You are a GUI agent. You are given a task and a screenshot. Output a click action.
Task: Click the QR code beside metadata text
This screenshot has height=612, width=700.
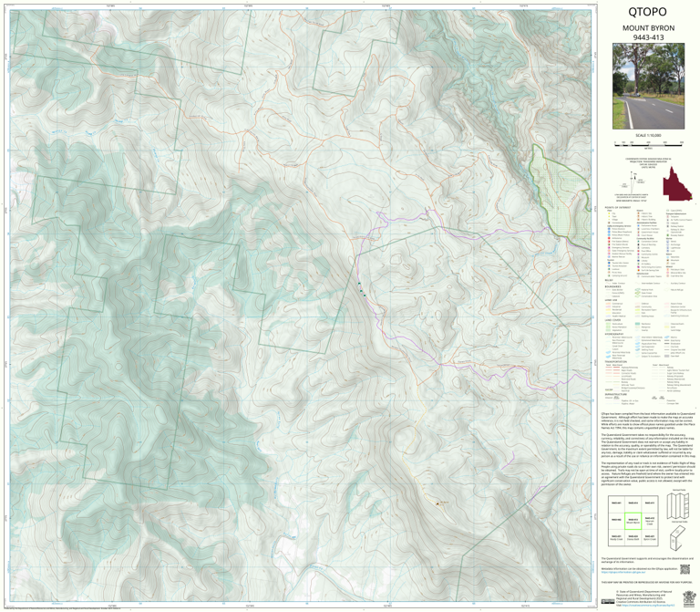tap(685, 569)
